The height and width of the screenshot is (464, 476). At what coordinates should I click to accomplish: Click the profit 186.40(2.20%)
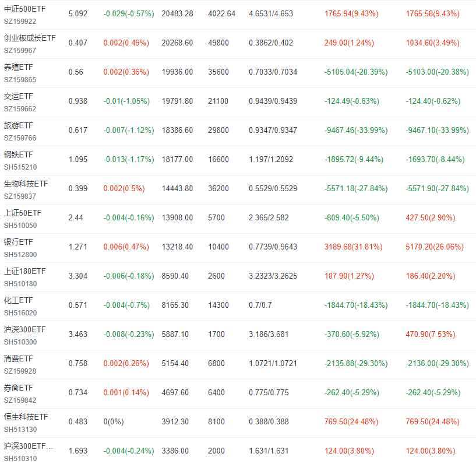click(431, 276)
